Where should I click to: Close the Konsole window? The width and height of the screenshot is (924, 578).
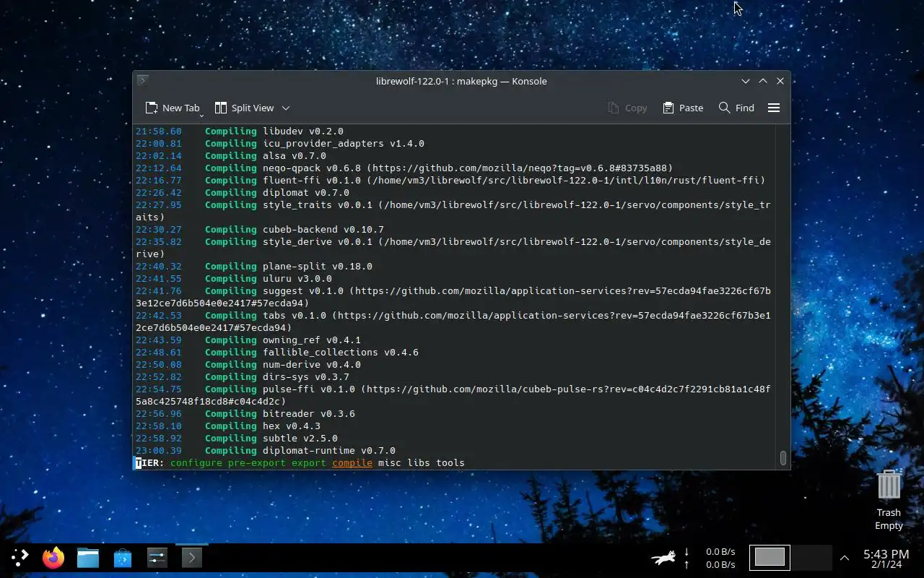point(780,81)
